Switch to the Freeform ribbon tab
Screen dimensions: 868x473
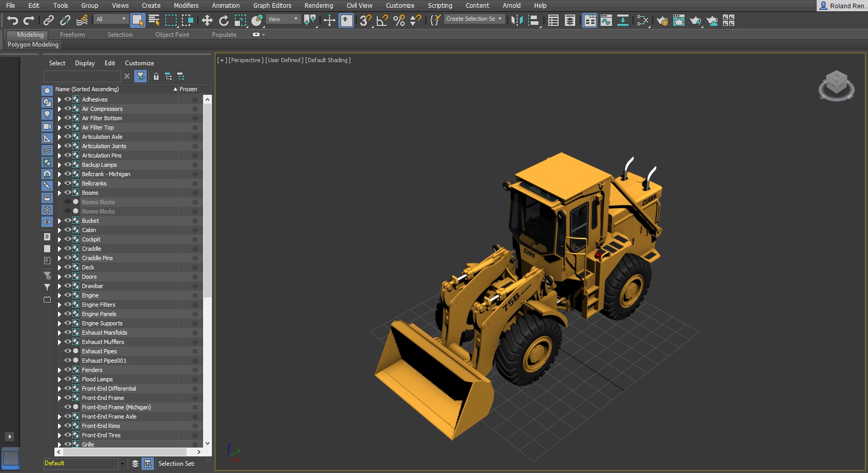click(72, 35)
